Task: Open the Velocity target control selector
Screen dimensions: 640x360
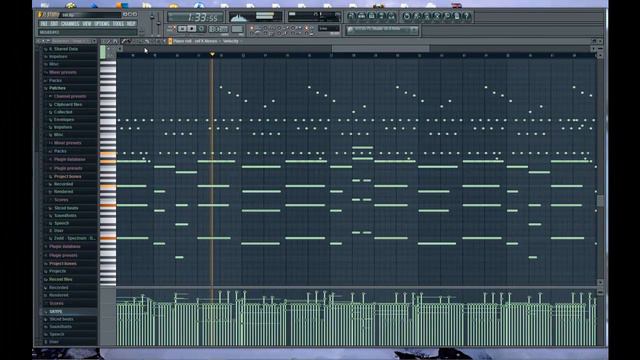Action: click(x=231, y=41)
